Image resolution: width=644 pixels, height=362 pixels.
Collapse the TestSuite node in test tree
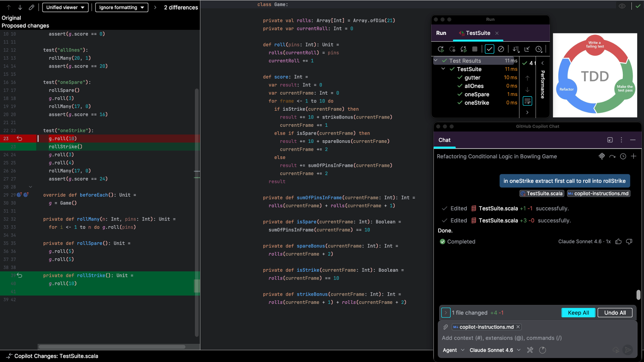pos(443,69)
